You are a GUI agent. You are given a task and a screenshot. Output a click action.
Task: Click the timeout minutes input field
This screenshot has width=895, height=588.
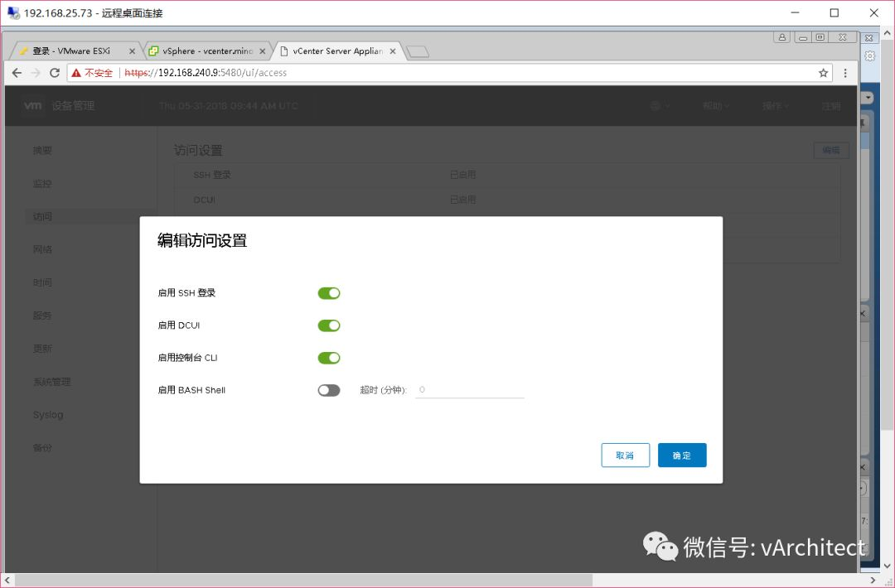coord(470,390)
